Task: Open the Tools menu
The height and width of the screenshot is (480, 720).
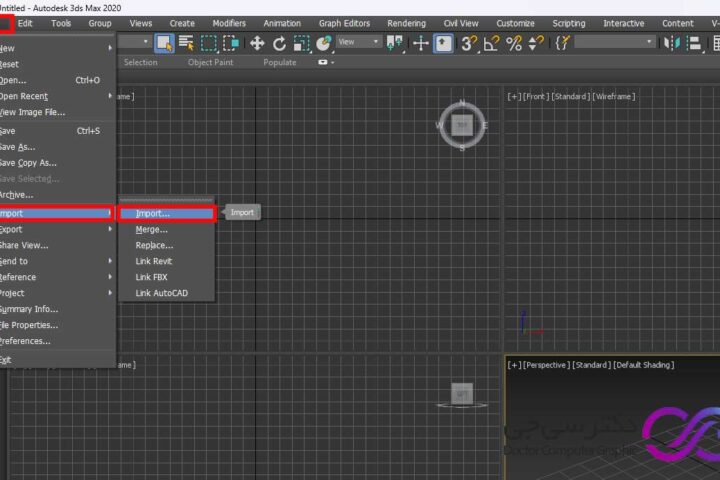Action: [x=61, y=23]
